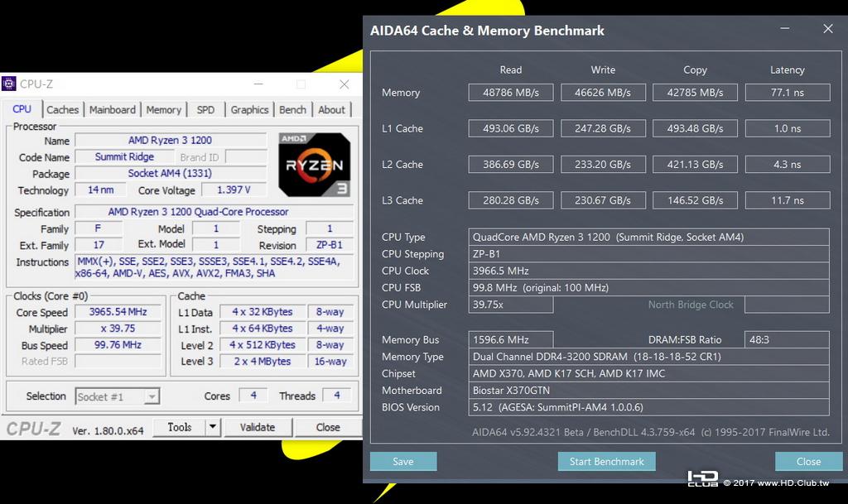
Task: Click the AMD Ryzen 3 logo image
Action: point(314,164)
